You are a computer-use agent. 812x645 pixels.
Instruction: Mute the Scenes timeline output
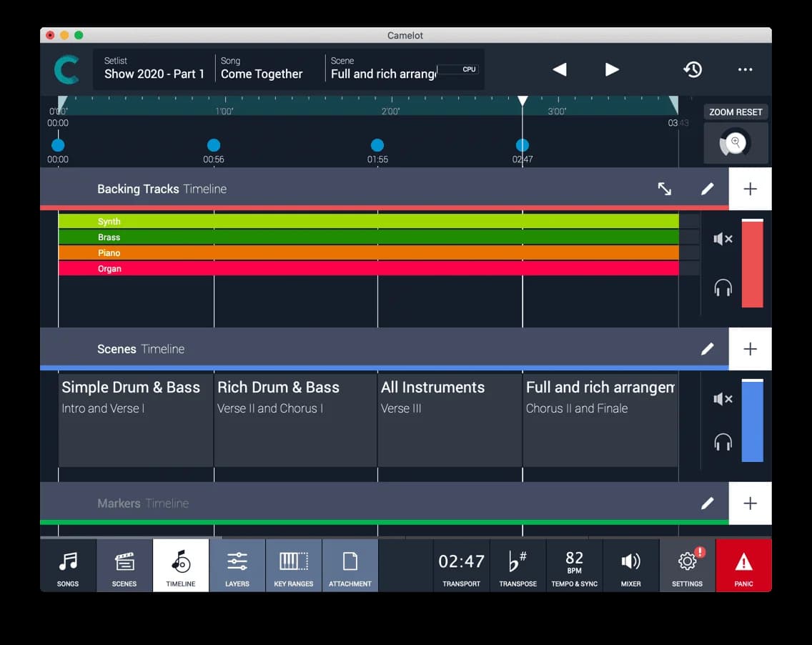[723, 399]
